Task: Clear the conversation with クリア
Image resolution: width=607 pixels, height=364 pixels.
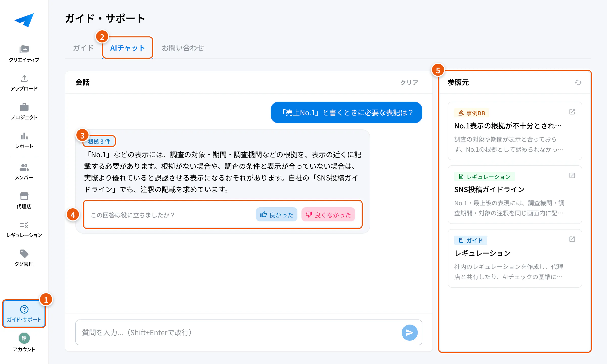Action: pos(409,82)
